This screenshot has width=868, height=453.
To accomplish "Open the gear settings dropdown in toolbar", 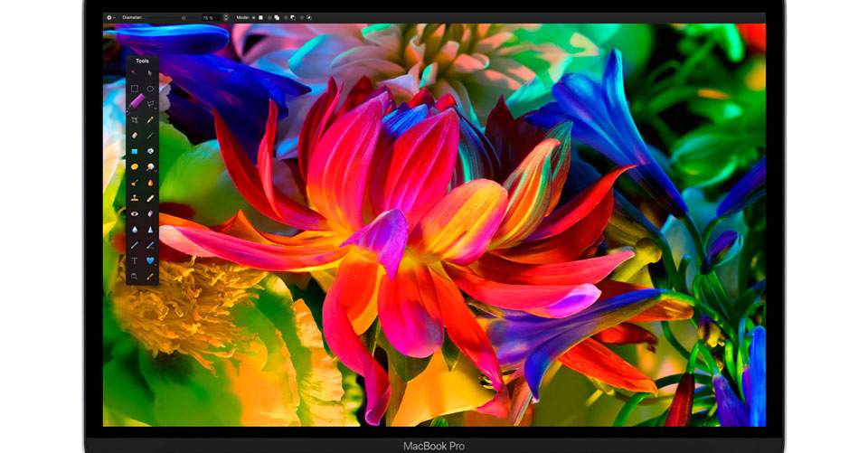I will pyautogui.click(x=111, y=17).
